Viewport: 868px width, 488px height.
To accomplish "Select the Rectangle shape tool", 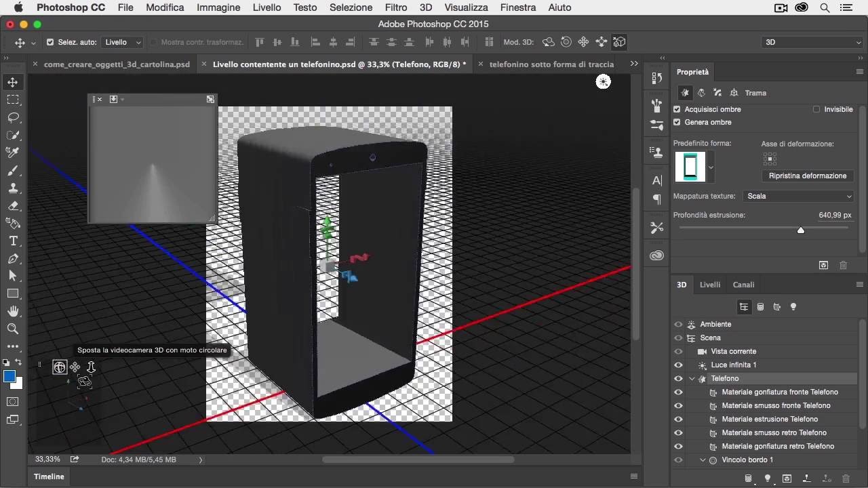I will click(x=13, y=293).
